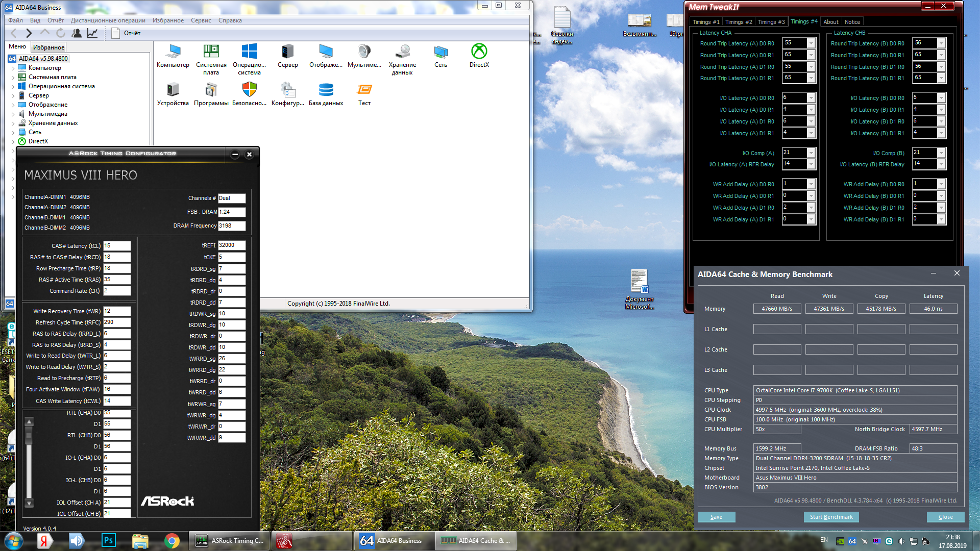Open the DirectX icon in AIDA64
The width and height of the screenshot is (980, 551).
tap(479, 52)
